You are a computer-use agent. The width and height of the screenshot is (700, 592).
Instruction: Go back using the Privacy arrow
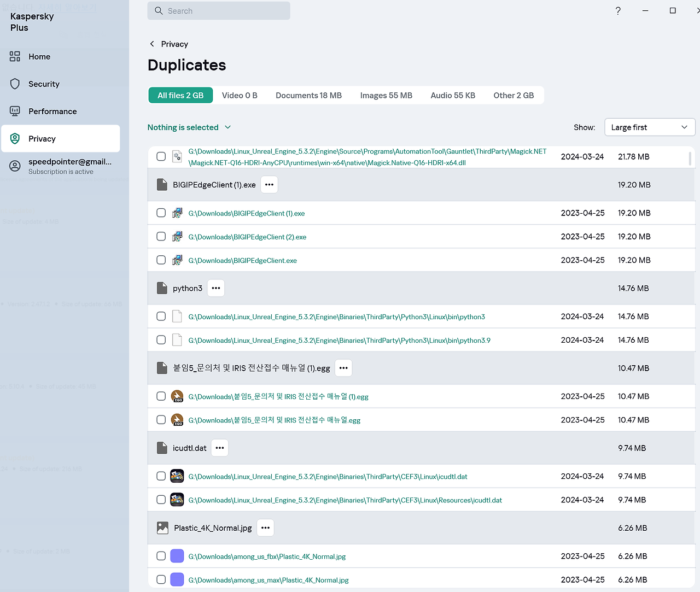pyautogui.click(x=152, y=44)
